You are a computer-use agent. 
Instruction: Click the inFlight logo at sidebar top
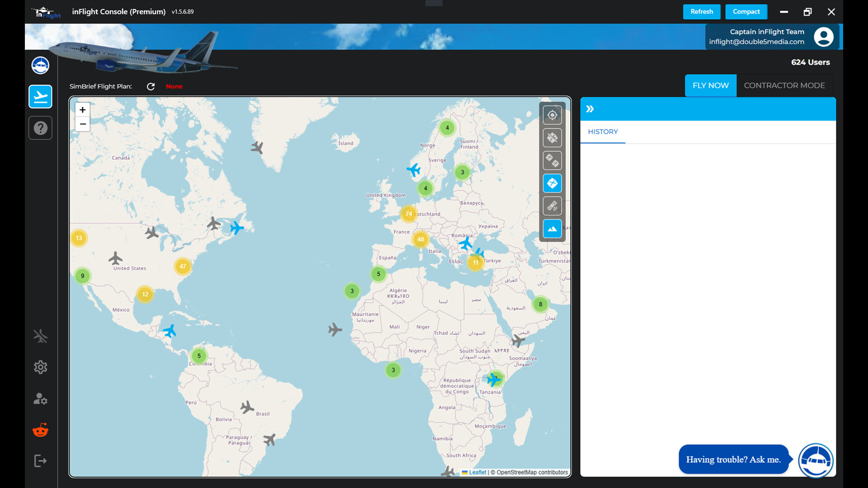pos(40,65)
